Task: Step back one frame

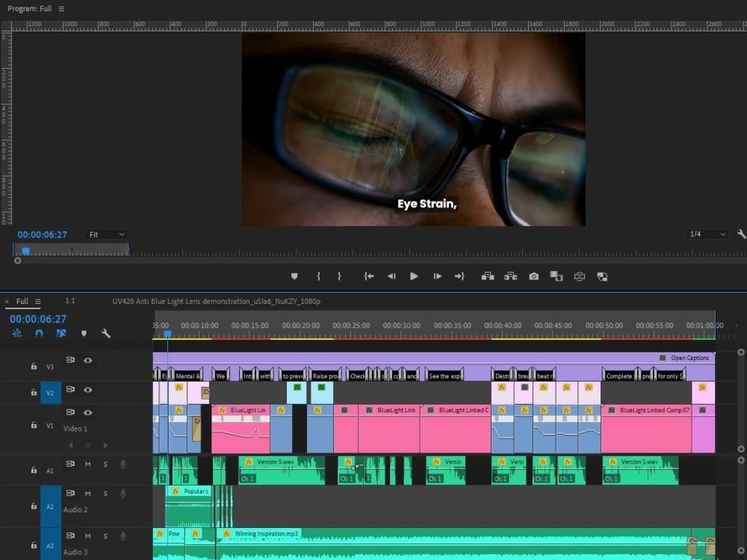Action: [x=391, y=276]
